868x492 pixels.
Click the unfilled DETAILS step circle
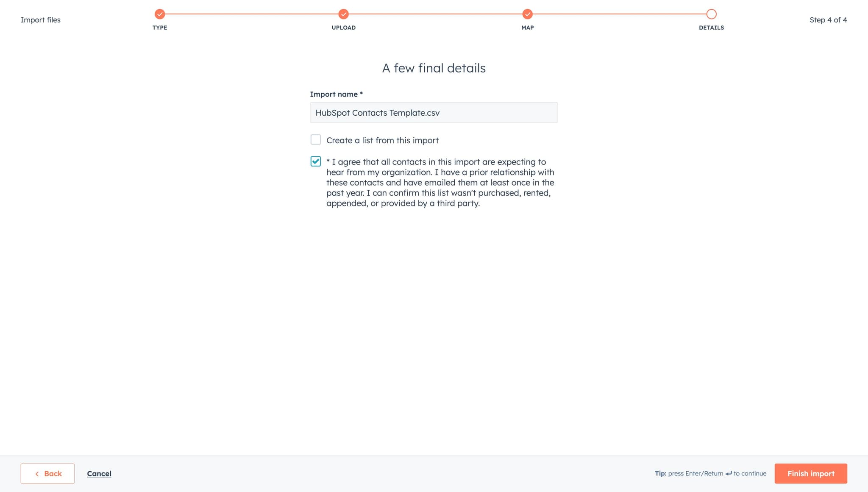pyautogui.click(x=711, y=14)
